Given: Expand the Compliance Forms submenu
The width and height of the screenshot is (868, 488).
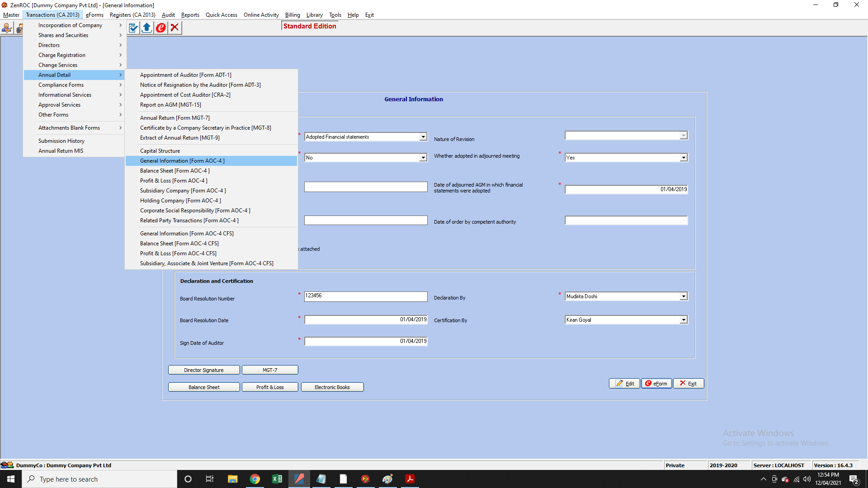Looking at the screenshot, I should pyautogui.click(x=61, y=85).
